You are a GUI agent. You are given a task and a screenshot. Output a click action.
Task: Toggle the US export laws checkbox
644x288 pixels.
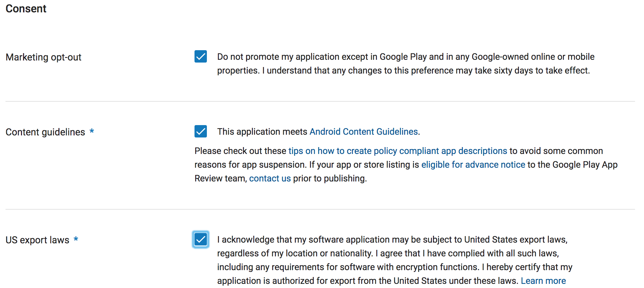point(201,240)
